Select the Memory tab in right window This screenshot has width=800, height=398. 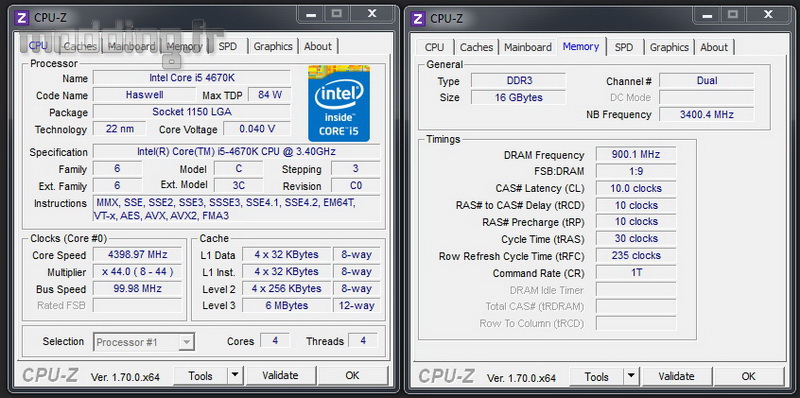(581, 46)
